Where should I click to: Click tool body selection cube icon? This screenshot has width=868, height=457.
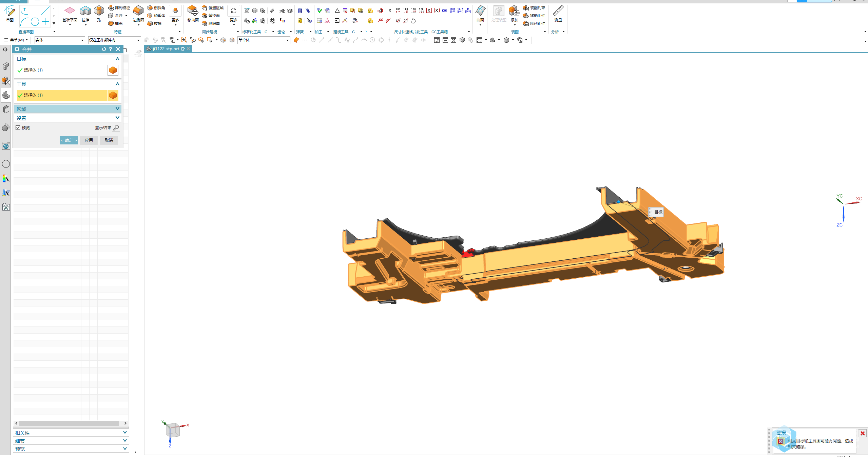coord(113,95)
